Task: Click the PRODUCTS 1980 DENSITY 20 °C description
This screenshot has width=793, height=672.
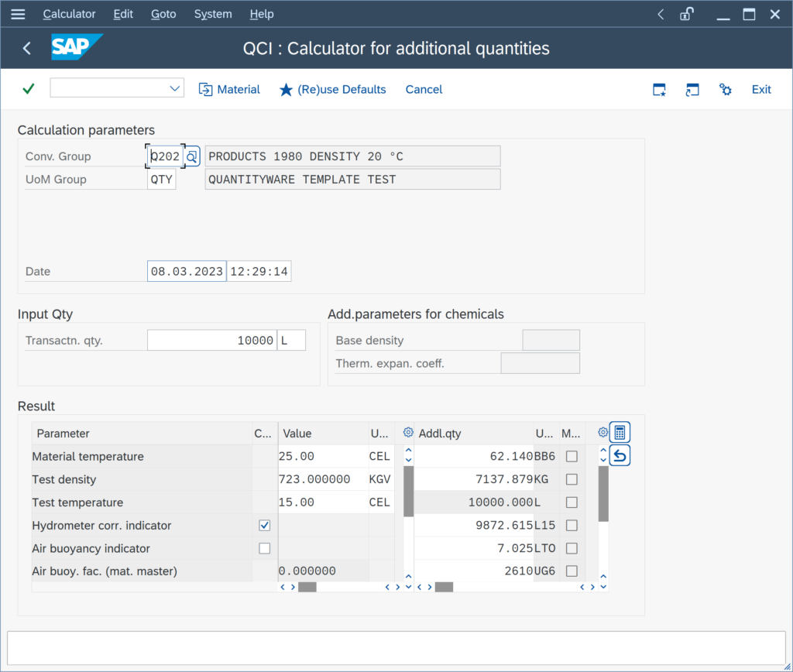Action: (352, 156)
